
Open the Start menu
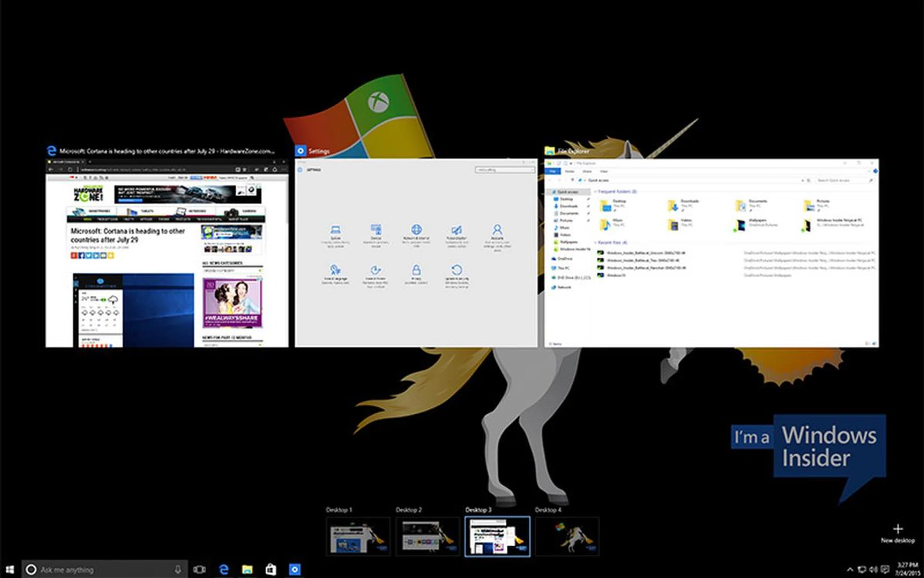pos(10,569)
